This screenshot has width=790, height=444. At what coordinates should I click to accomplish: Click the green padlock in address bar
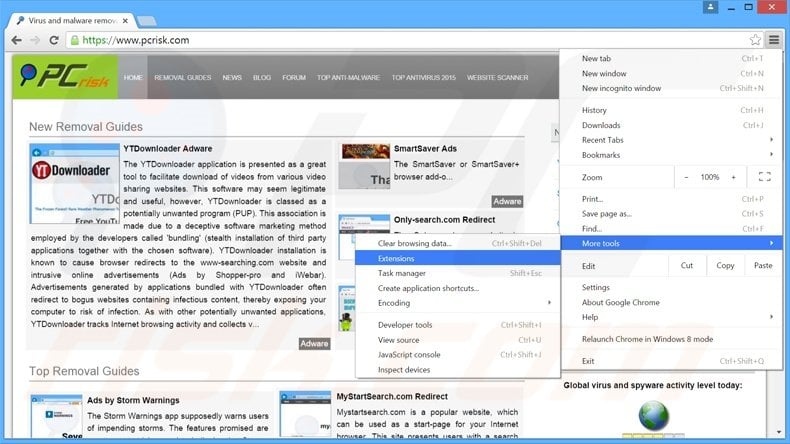(x=75, y=40)
